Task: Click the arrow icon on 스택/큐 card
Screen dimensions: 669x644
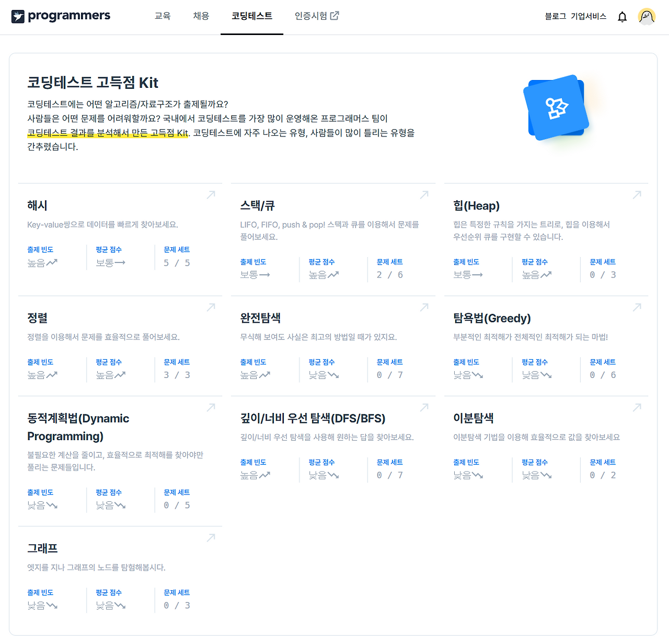Action: pos(424,195)
